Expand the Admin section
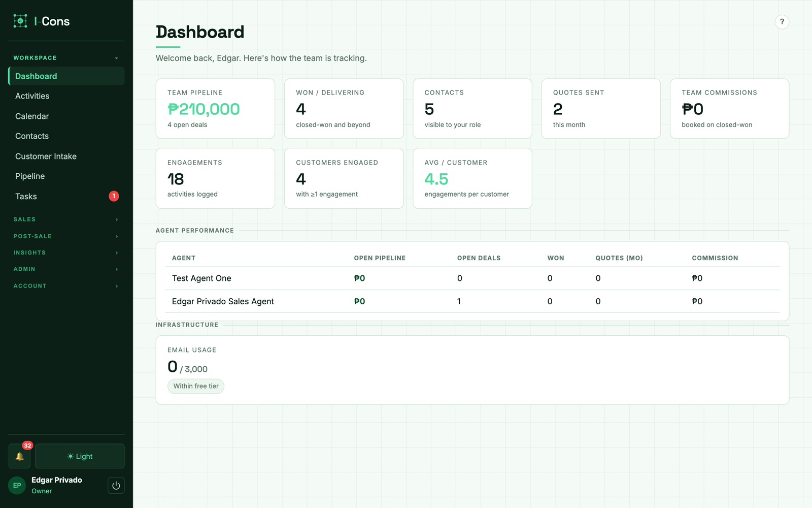Viewport: 812px width, 508px height. (x=66, y=269)
